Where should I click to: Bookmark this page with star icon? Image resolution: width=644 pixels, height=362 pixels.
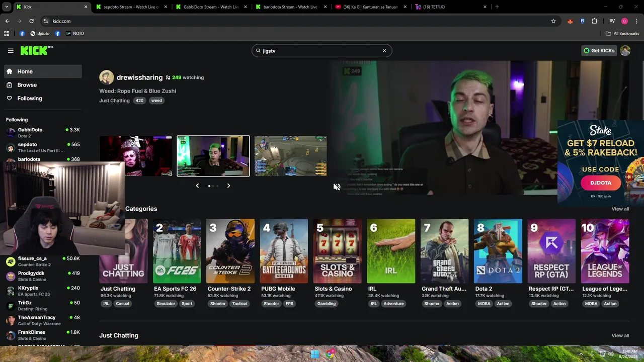pos(553,21)
